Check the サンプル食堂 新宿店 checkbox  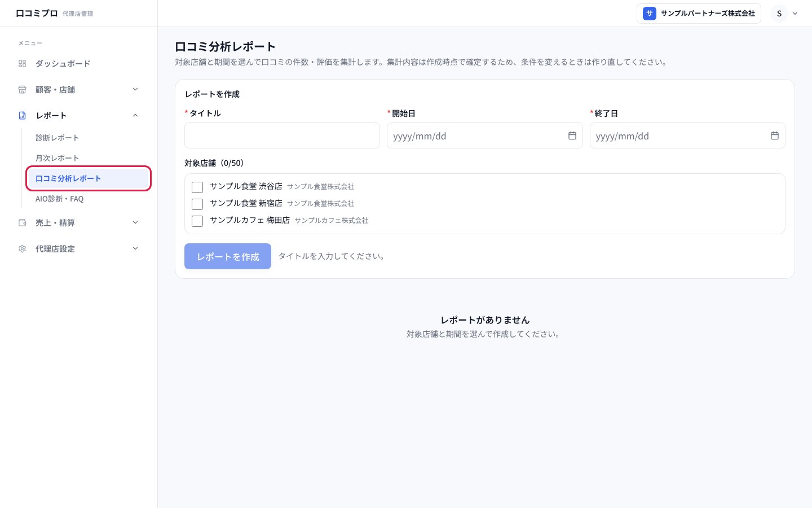197,204
